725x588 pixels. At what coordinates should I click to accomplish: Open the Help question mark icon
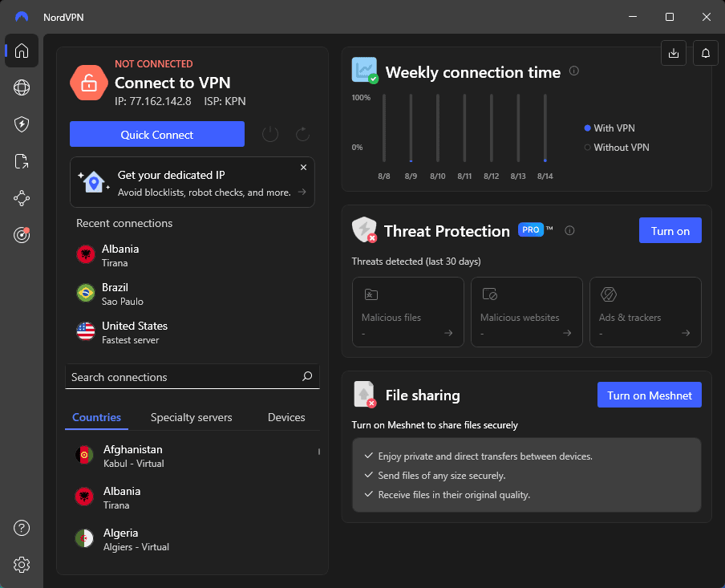[22, 528]
